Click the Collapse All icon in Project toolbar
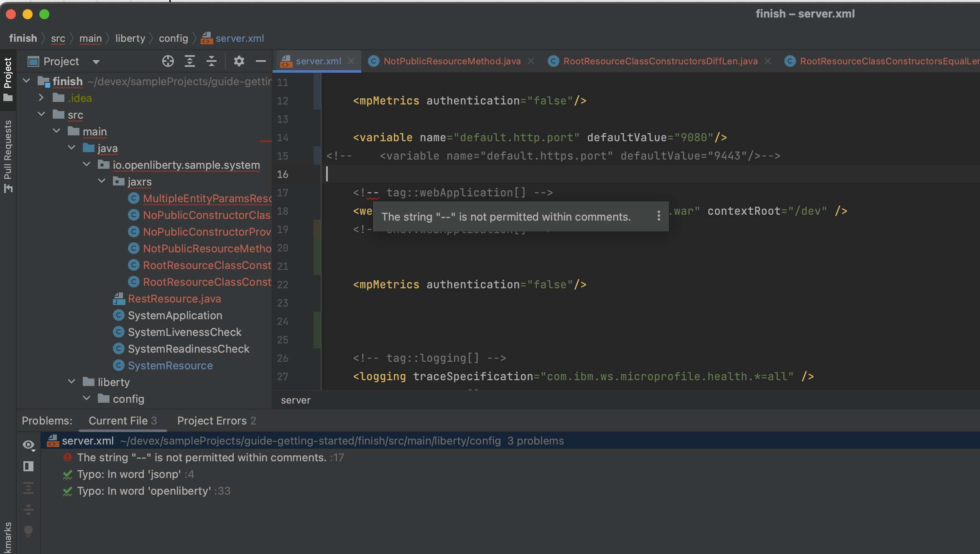The image size is (980, 554). [x=212, y=61]
